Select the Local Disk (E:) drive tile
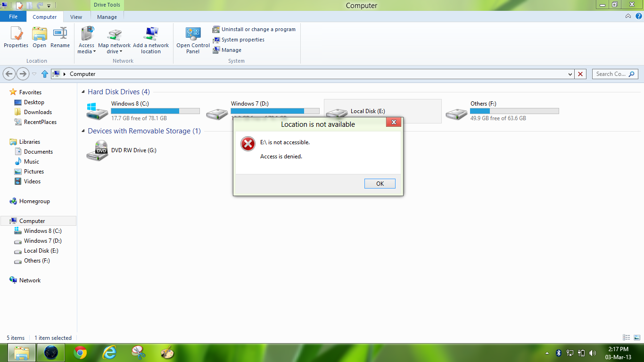Screen dimensions: 644x362 click(x=383, y=111)
